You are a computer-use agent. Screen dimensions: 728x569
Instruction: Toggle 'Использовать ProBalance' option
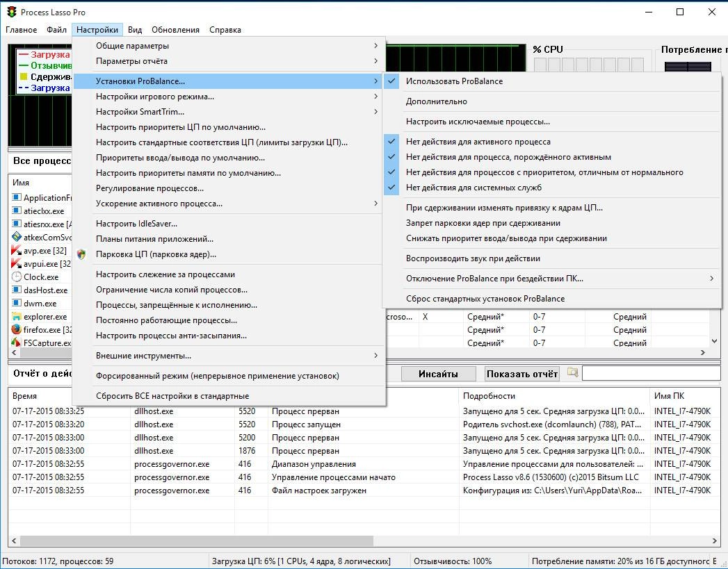click(x=552, y=81)
